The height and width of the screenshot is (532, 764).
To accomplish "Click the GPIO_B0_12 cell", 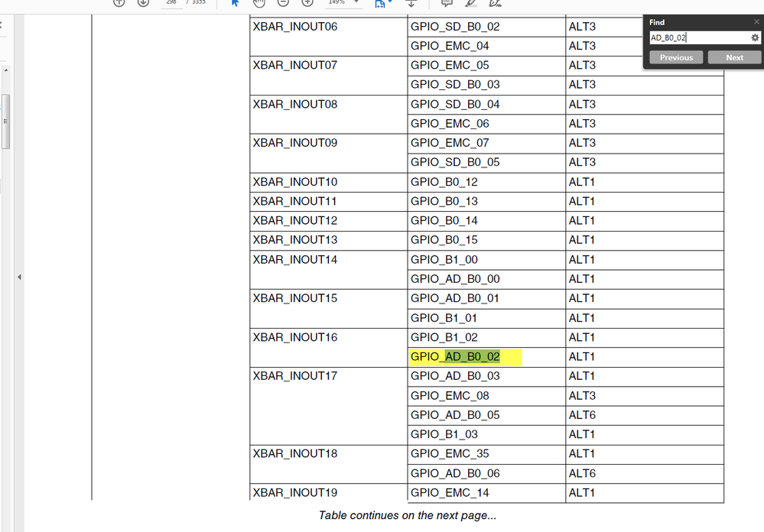I will (486, 182).
